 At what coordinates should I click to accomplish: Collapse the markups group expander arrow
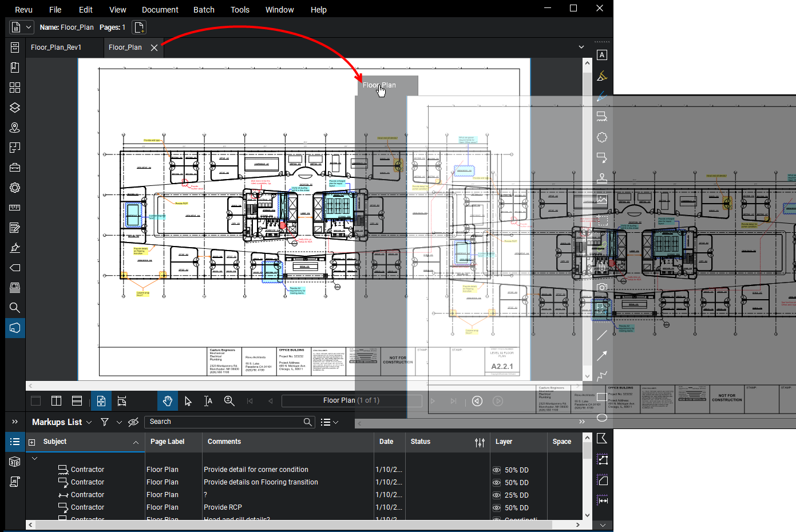[x=34, y=458]
